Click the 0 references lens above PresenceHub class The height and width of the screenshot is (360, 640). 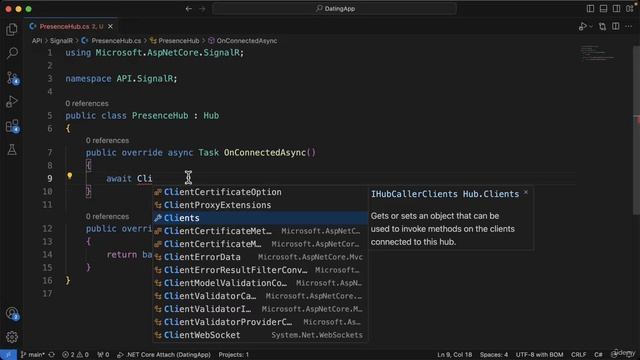pyautogui.click(x=87, y=104)
